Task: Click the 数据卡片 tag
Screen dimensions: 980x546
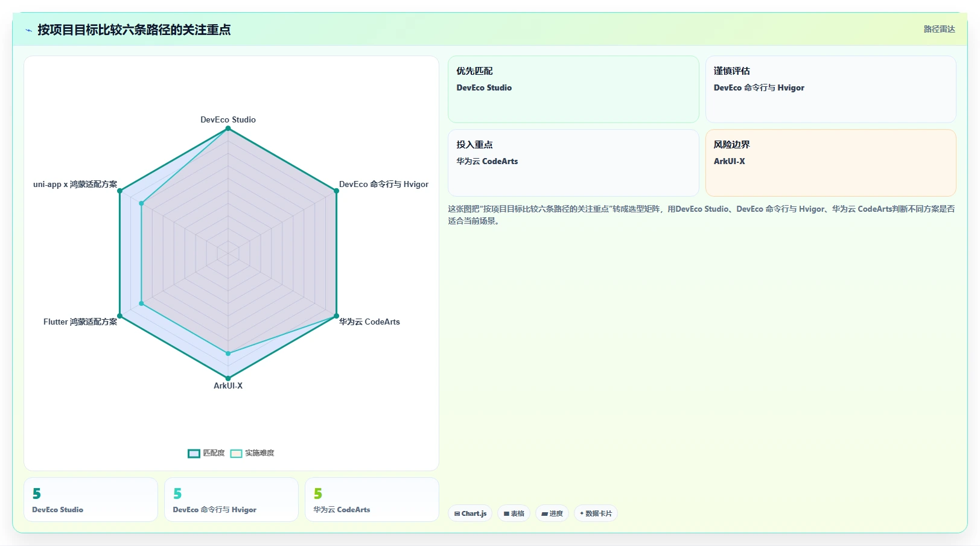Action: [x=596, y=513]
